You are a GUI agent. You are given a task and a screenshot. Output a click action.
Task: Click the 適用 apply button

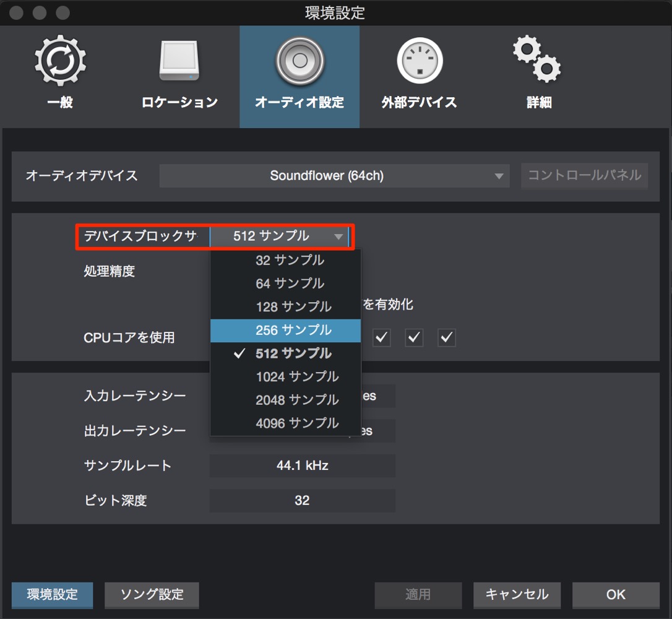[418, 595]
